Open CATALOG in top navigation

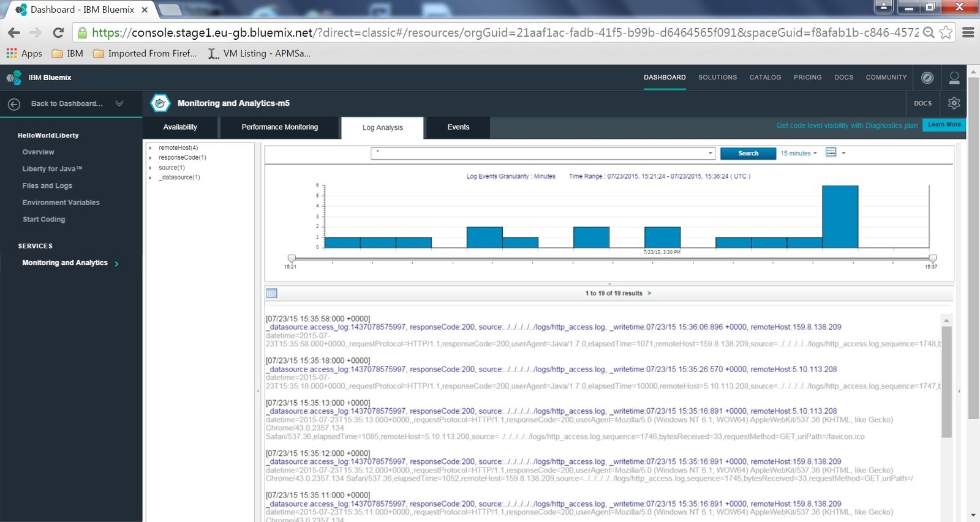point(766,78)
